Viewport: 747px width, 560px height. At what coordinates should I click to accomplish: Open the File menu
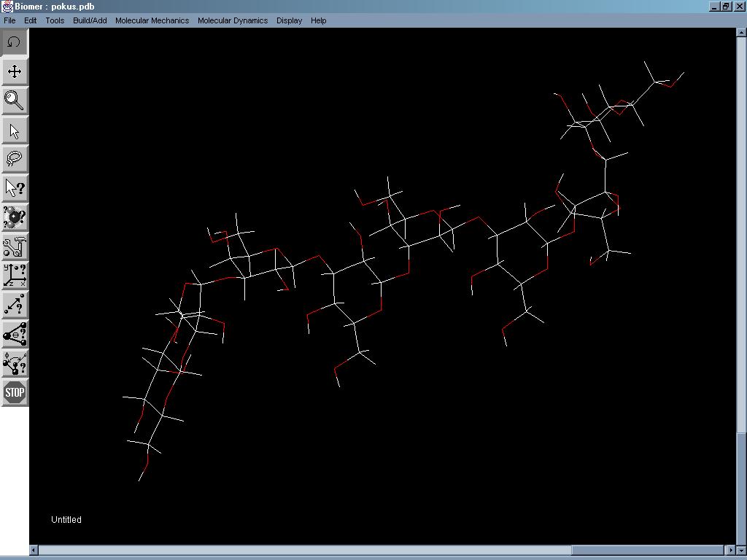click(x=9, y=20)
